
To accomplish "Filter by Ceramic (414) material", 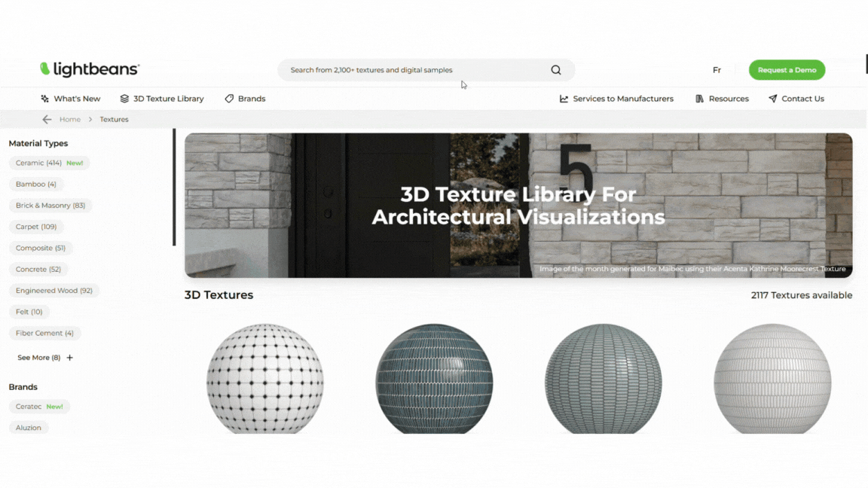I will (49, 163).
